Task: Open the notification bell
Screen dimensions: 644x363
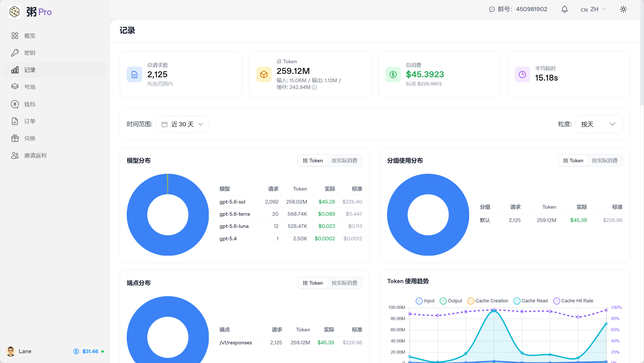Action: pos(564,9)
